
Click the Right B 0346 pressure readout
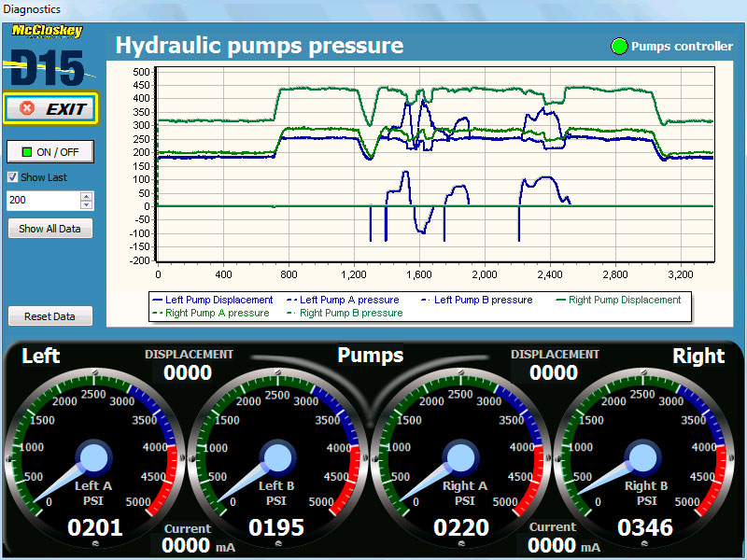(645, 527)
